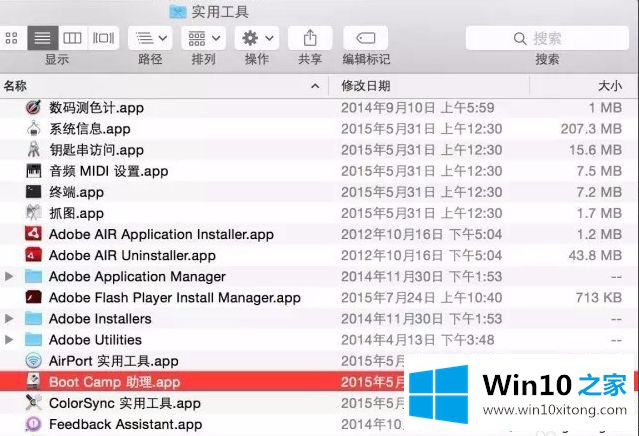
Task: Expand Adobe Utilities folder triangle
Action: tap(9, 339)
